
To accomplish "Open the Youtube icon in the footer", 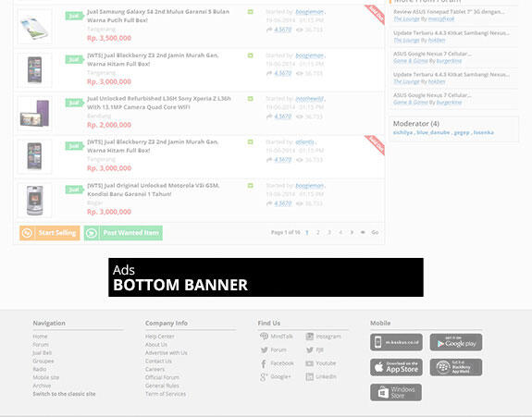I will point(309,363).
